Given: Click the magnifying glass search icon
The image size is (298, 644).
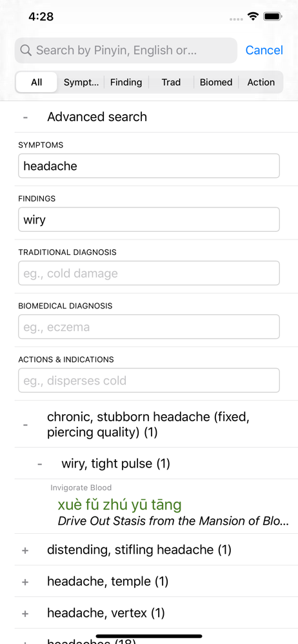Looking at the screenshot, I should 26,50.
